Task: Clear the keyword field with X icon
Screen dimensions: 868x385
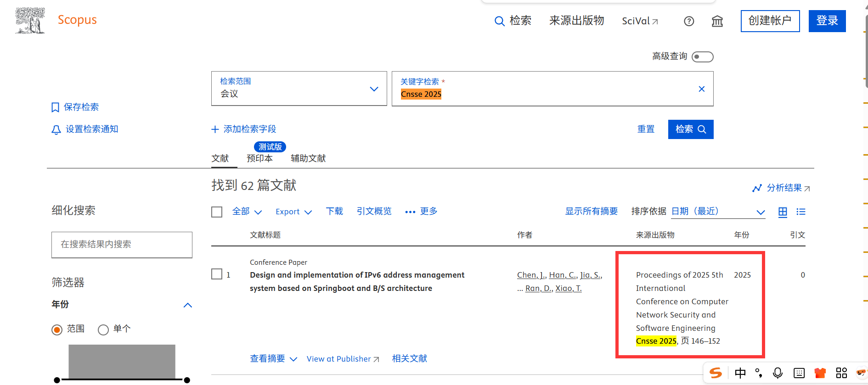Action: point(701,89)
